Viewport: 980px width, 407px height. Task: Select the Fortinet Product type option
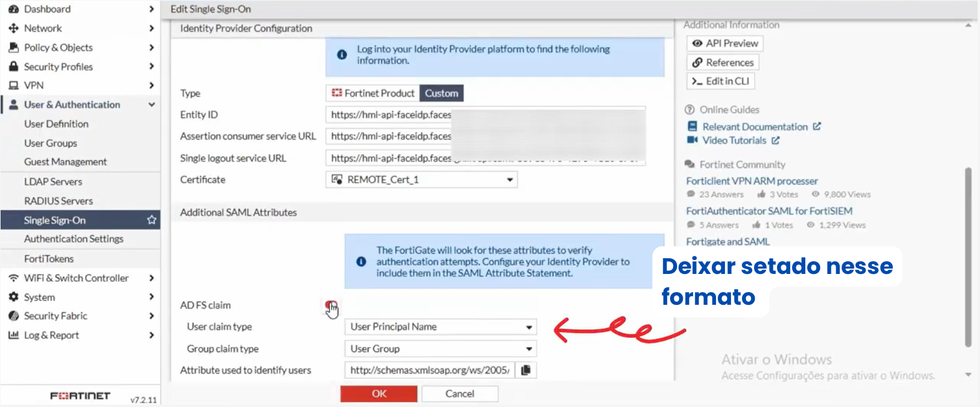click(373, 93)
